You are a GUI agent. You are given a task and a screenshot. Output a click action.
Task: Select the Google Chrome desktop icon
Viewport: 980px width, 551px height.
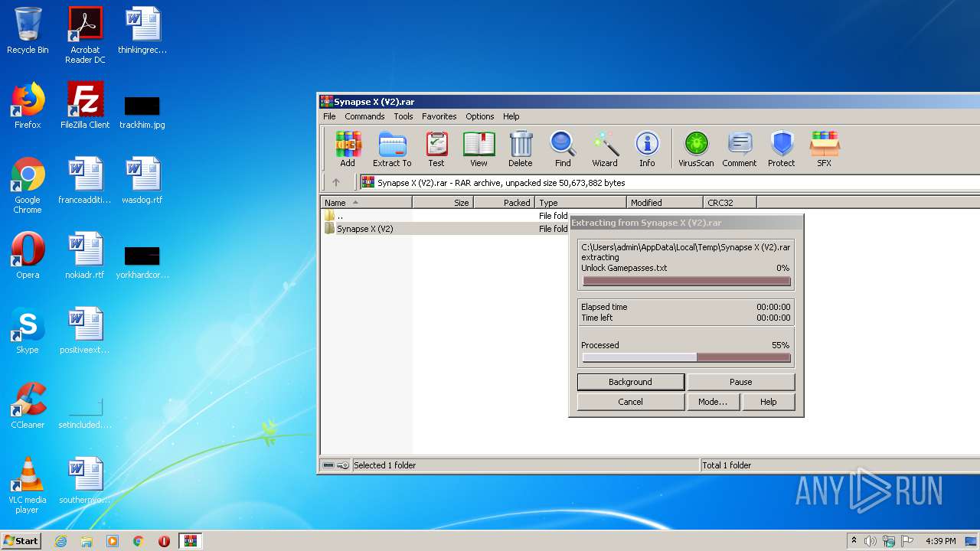tap(28, 186)
